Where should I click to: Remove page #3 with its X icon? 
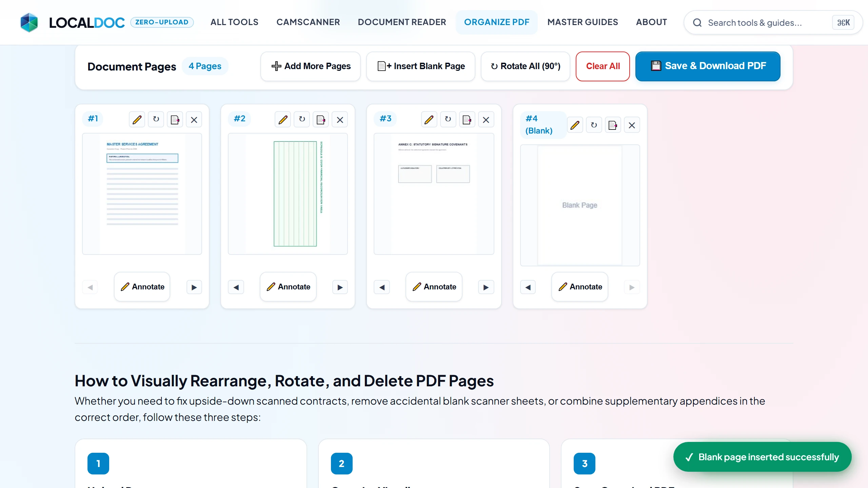pyautogui.click(x=486, y=119)
